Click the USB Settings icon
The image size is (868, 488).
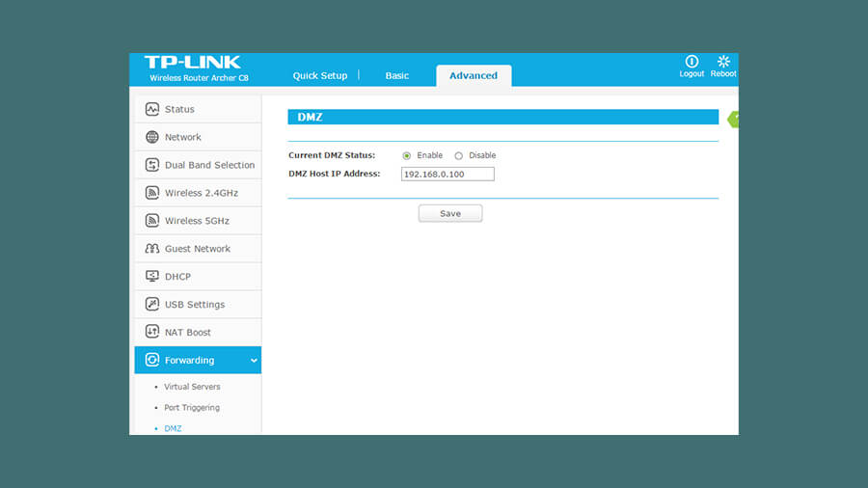pyautogui.click(x=152, y=304)
